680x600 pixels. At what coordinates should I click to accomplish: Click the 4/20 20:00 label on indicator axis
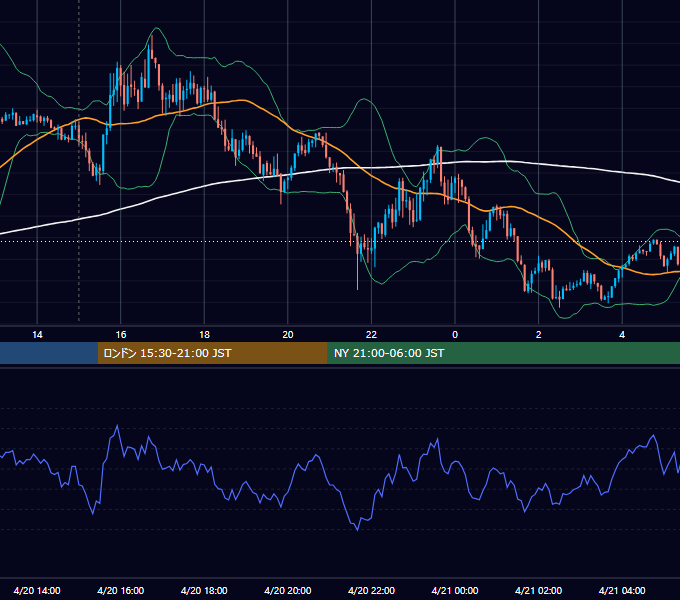tap(288, 590)
